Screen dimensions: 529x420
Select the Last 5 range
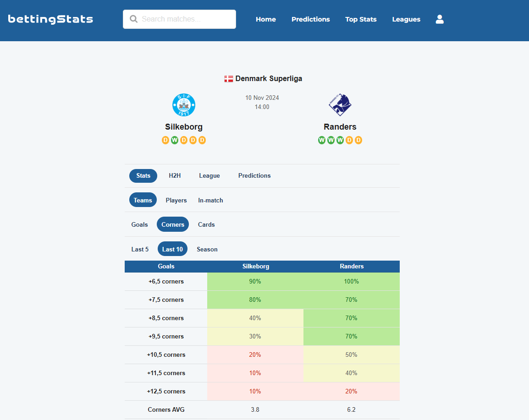coord(140,250)
